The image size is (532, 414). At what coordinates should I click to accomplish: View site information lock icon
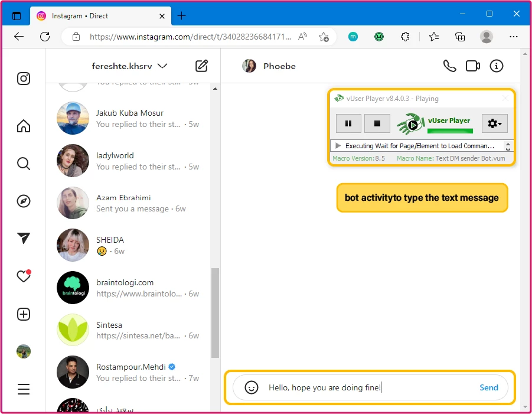click(x=76, y=36)
